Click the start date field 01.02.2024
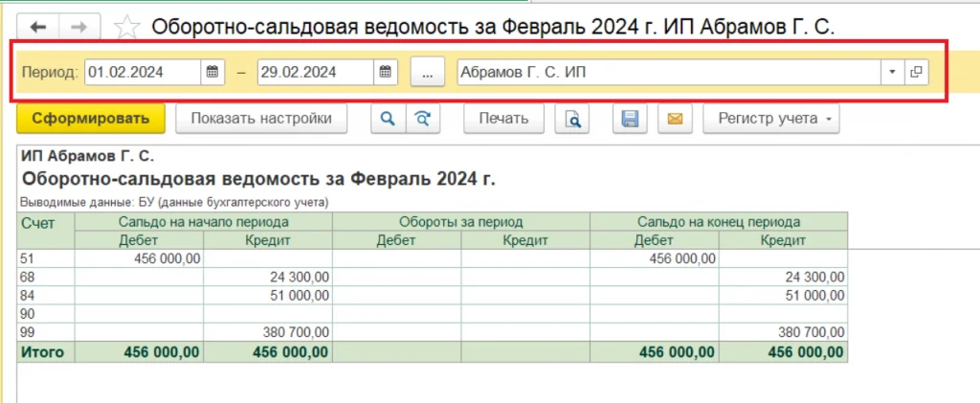980x403 pixels. coord(143,72)
